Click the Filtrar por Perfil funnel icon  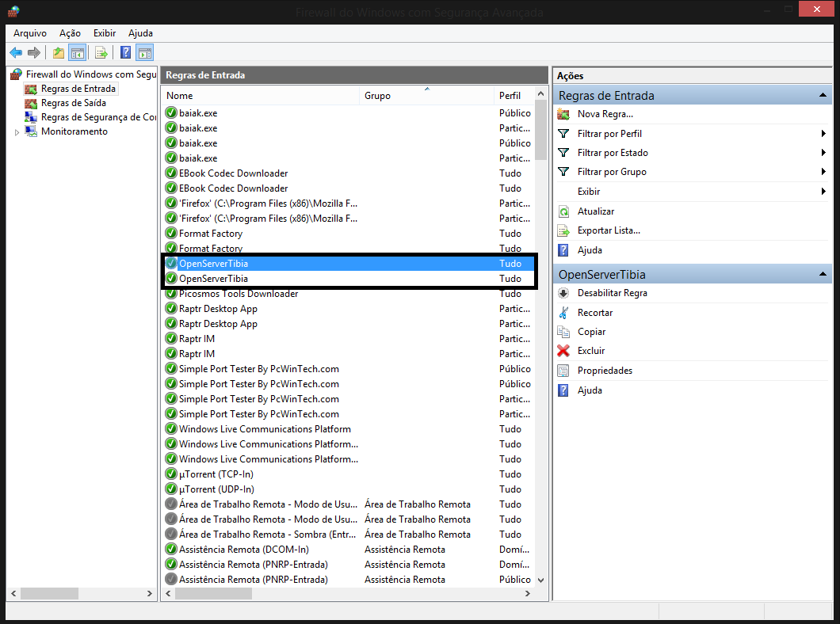coord(563,133)
